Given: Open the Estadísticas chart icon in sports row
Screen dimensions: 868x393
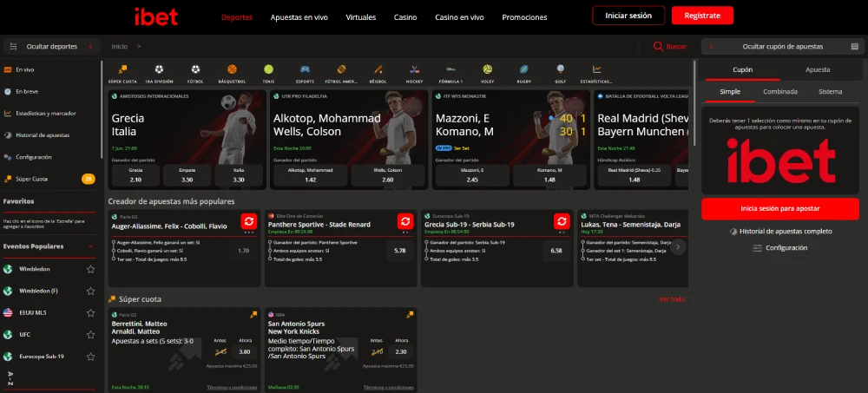Looking at the screenshot, I should [597, 69].
